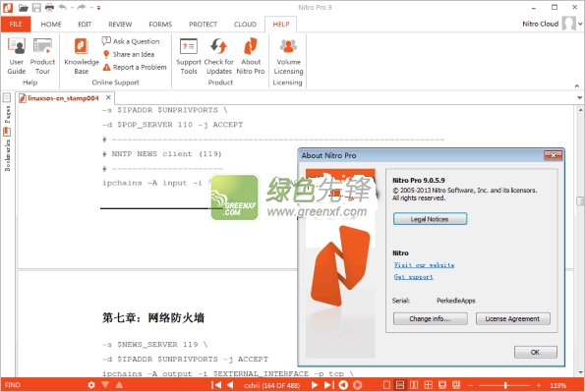Select single page view
585x392 pixels.
click(386, 385)
